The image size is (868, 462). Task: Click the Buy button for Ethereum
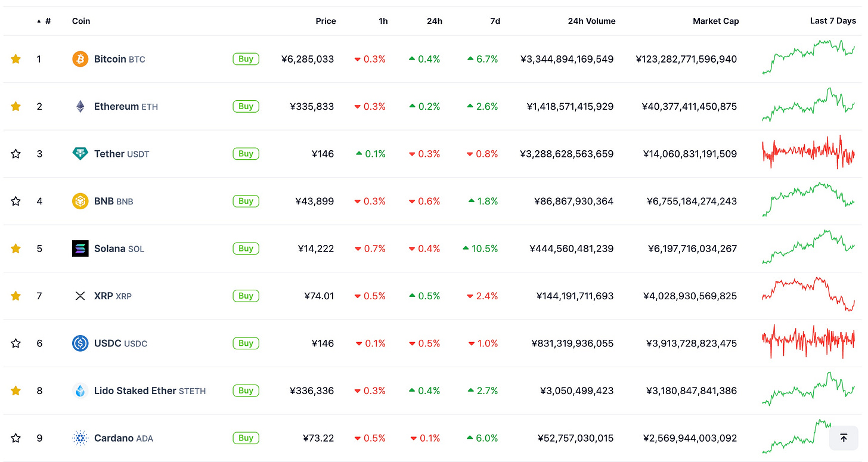click(246, 106)
